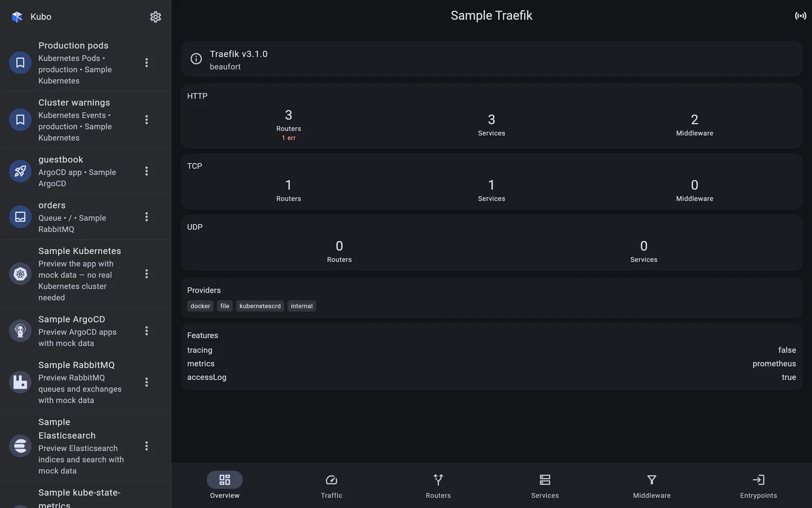
Task: Click the accessLog 'true' value
Action: tap(789, 377)
